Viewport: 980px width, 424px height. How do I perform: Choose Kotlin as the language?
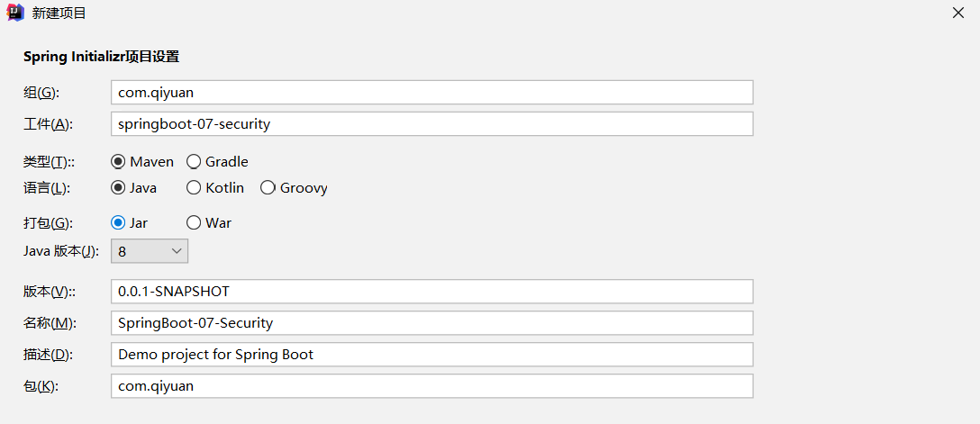[x=215, y=187]
